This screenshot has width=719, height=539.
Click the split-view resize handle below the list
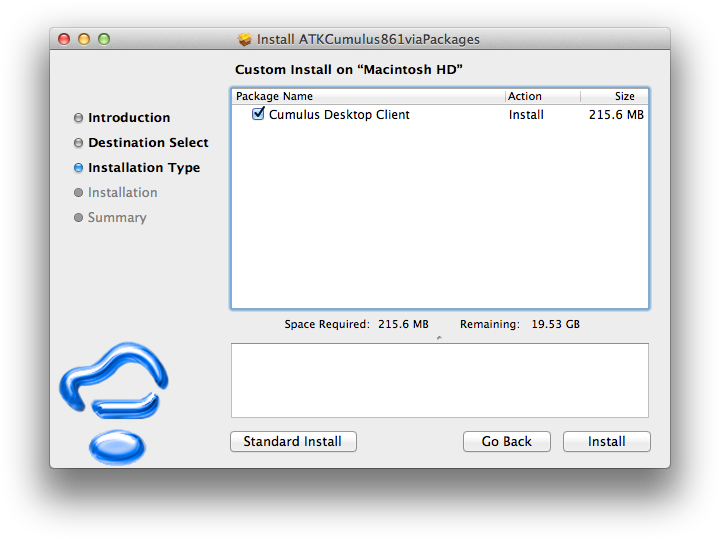coord(440,338)
